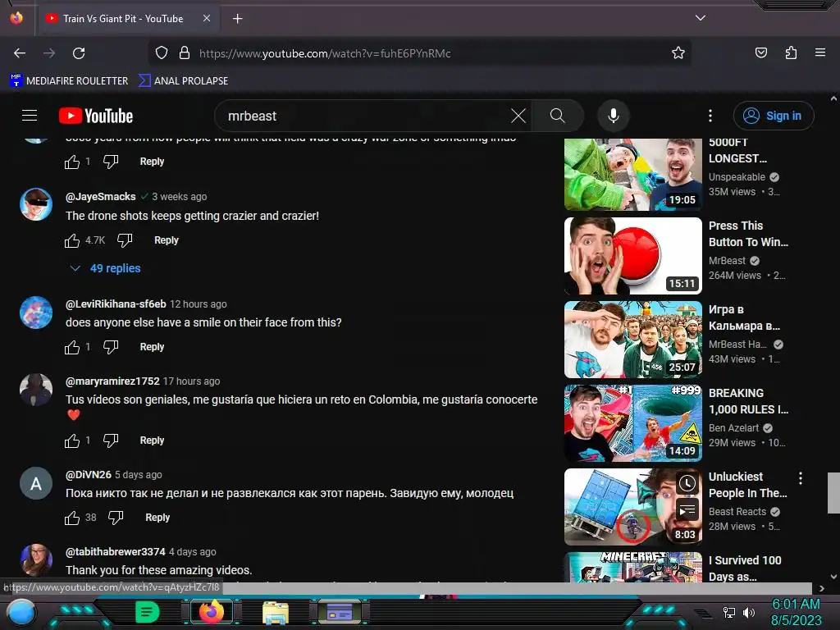Click the Firefox View icon
Screen dimensions: 840x630
16,18
